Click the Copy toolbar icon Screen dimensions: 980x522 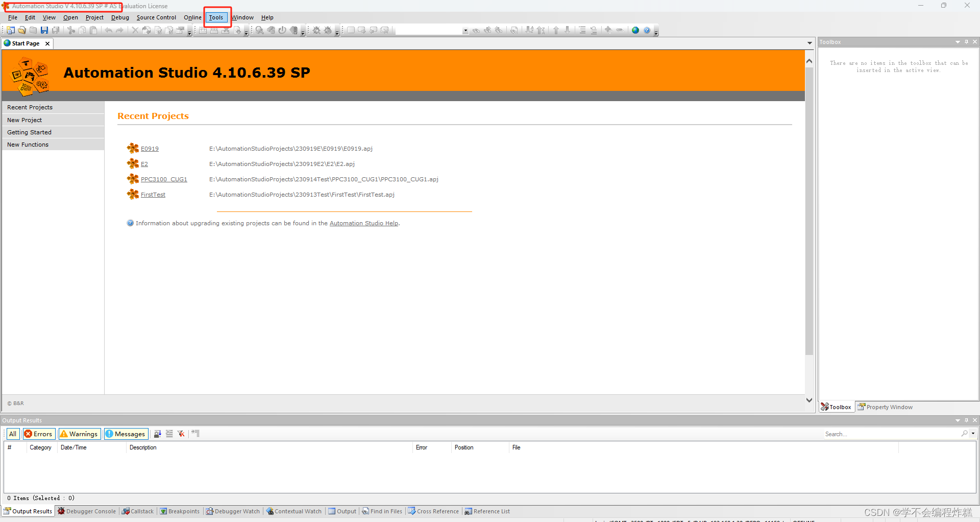82,30
